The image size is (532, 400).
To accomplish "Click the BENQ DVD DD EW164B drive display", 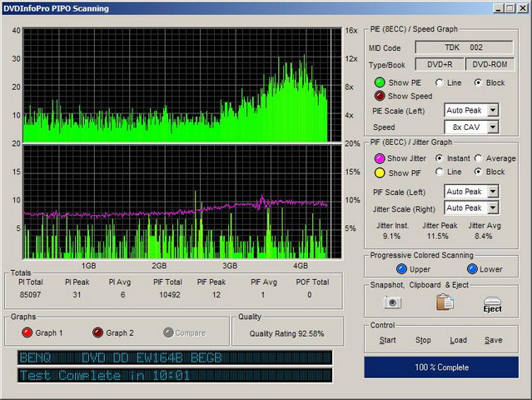I will (175, 357).
